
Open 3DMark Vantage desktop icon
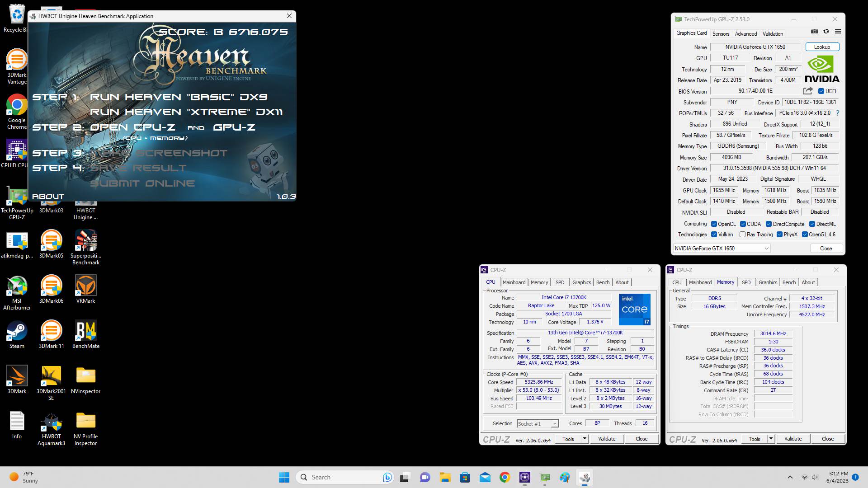tap(17, 66)
